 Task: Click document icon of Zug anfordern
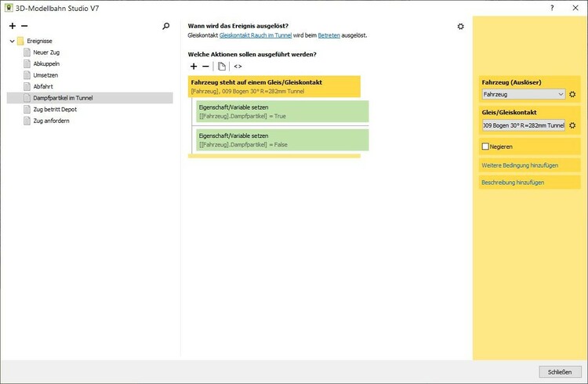(x=27, y=121)
